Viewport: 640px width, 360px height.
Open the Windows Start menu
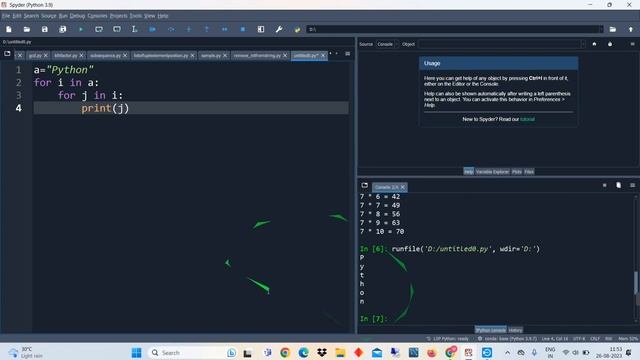[136, 353]
